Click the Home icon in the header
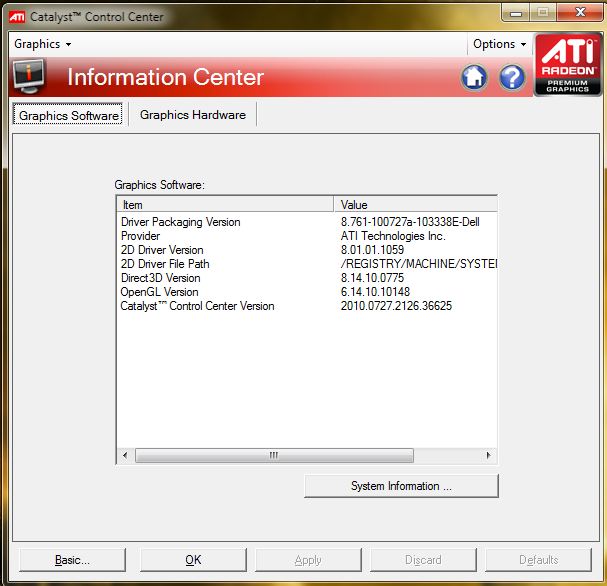Image resolution: width=607 pixels, height=586 pixels. [474, 77]
